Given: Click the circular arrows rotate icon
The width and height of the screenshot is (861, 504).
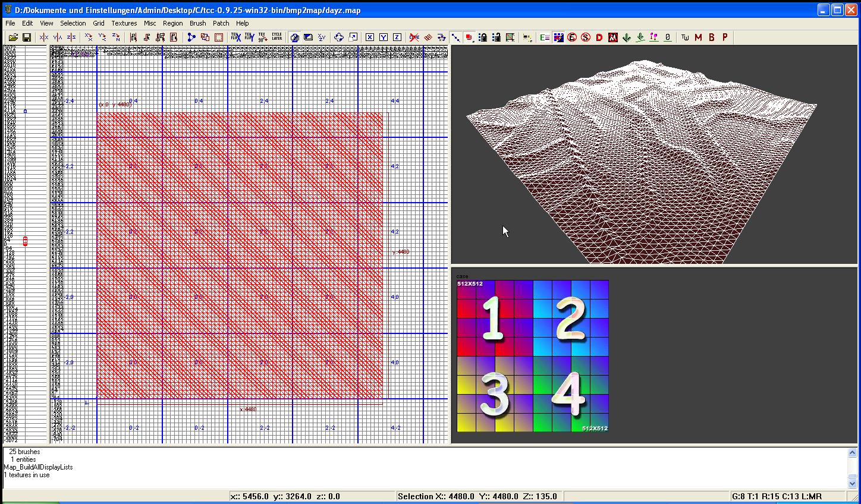Looking at the screenshot, I should (x=339, y=37).
